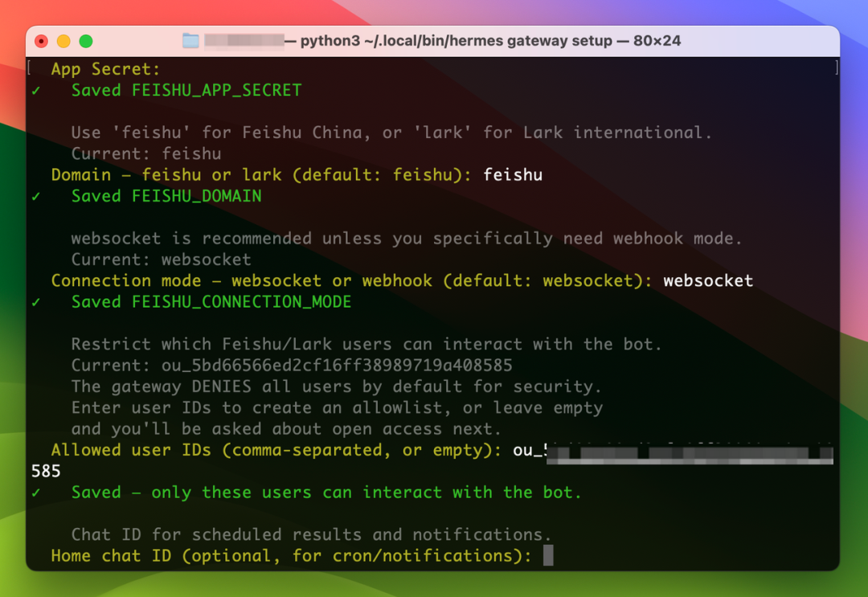Click the line 'Use 'feishu' for Feishu China'
The height and width of the screenshot is (597, 868).
[x=391, y=133]
